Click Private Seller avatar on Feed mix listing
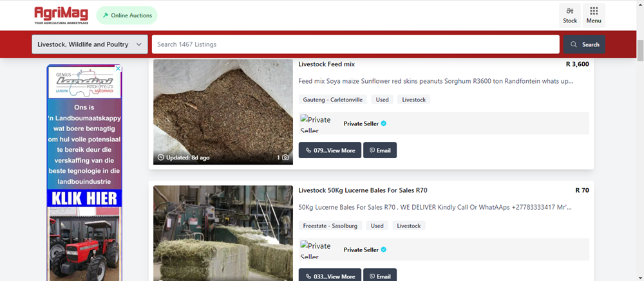This screenshot has height=281, width=644. [x=317, y=123]
